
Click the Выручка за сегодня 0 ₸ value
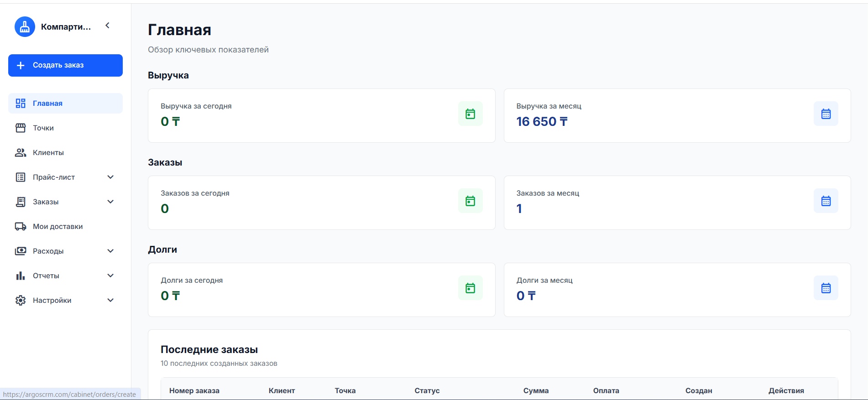(170, 122)
